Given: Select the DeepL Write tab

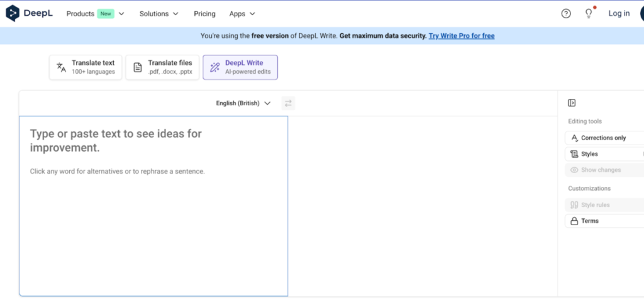Looking at the screenshot, I should [240, 67].
